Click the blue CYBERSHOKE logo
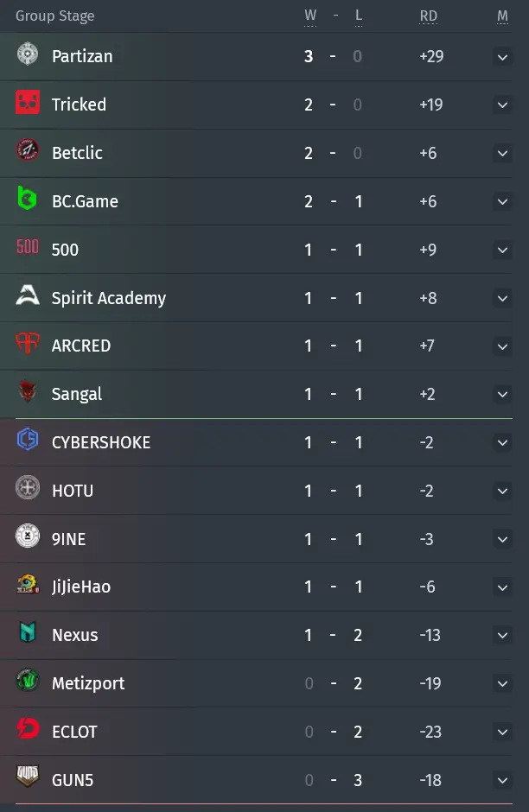The width and height of the screenshot is (529, 812). coord(28,440)
